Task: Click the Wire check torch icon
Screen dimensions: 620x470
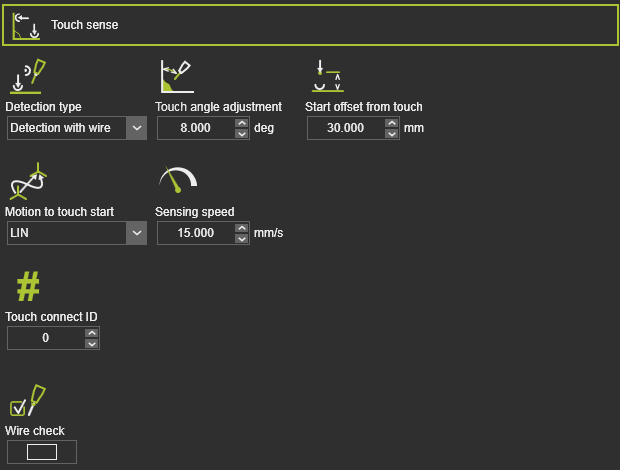Action: 27,400
